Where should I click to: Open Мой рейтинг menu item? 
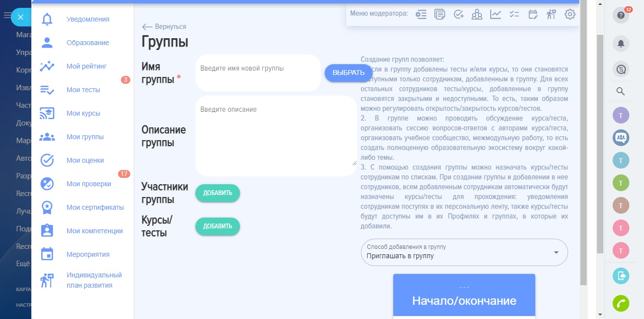tap(87, 66)
